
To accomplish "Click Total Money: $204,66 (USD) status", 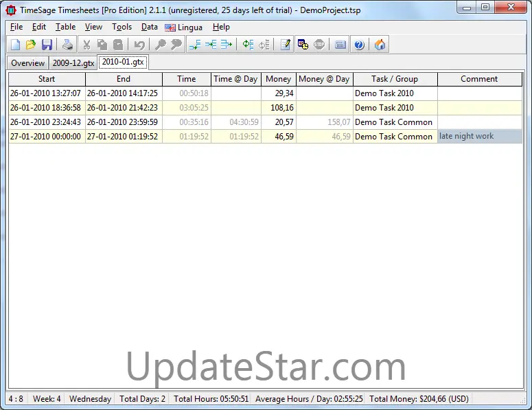I will 419,399.
